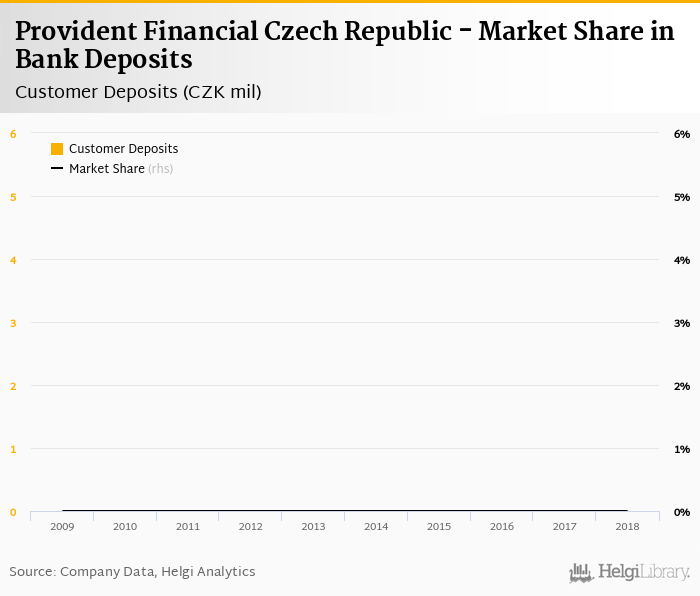This screenshot has width=700, height=596.
Task: Toggle the Customer Deposits legend label
Action: (123, 149)
